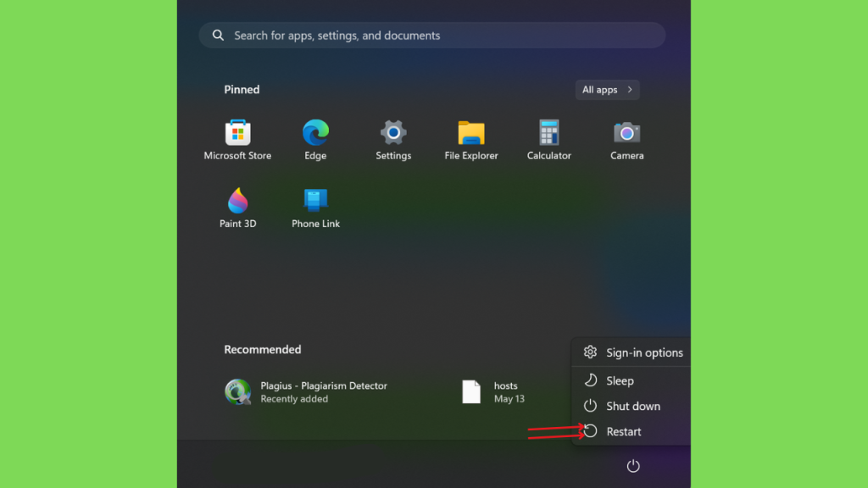Click the Restart circular arrow icon

(590, 431)
